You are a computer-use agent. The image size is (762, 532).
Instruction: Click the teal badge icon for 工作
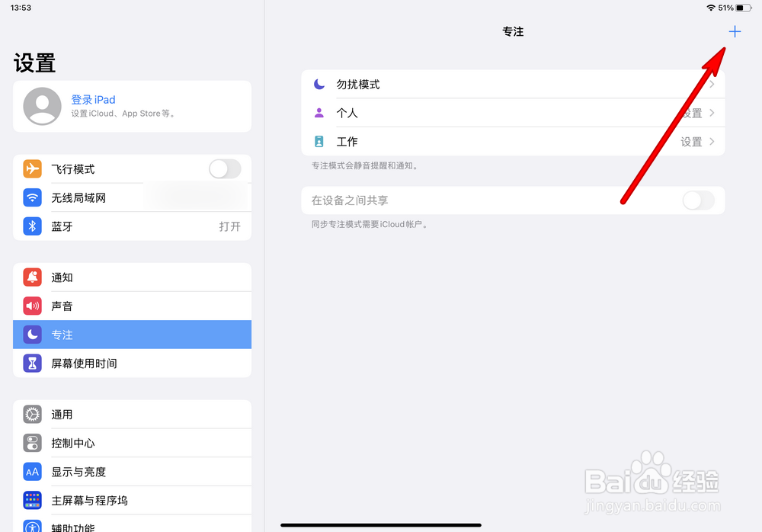[x=319, y=142]
